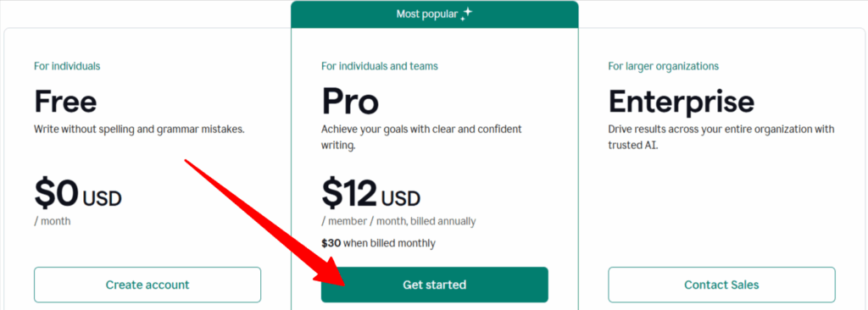
Task: Click the $12 USD price text
Action: click(371, 192)
